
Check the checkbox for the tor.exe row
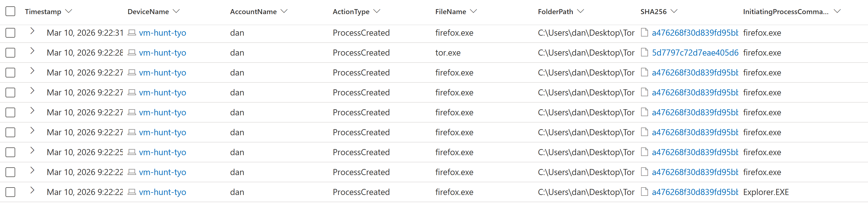pos(10,52)
